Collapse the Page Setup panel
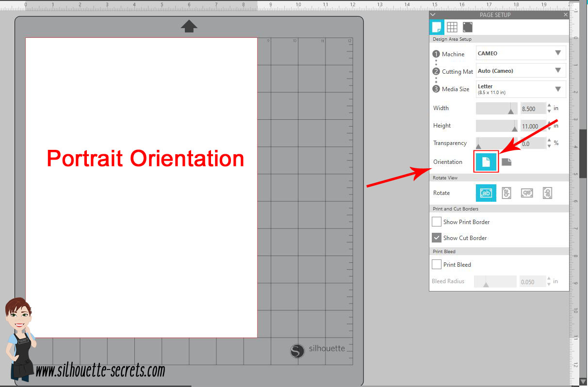Viewport: 588px width, 387px height. pyautogui.click(x=432, y=15)
